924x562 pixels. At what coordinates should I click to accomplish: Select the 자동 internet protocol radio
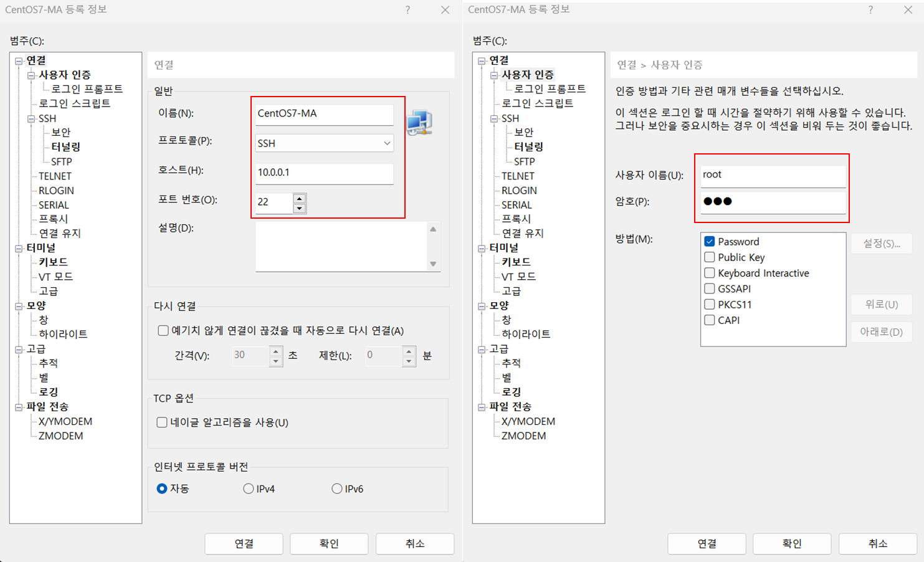[162, 488]
